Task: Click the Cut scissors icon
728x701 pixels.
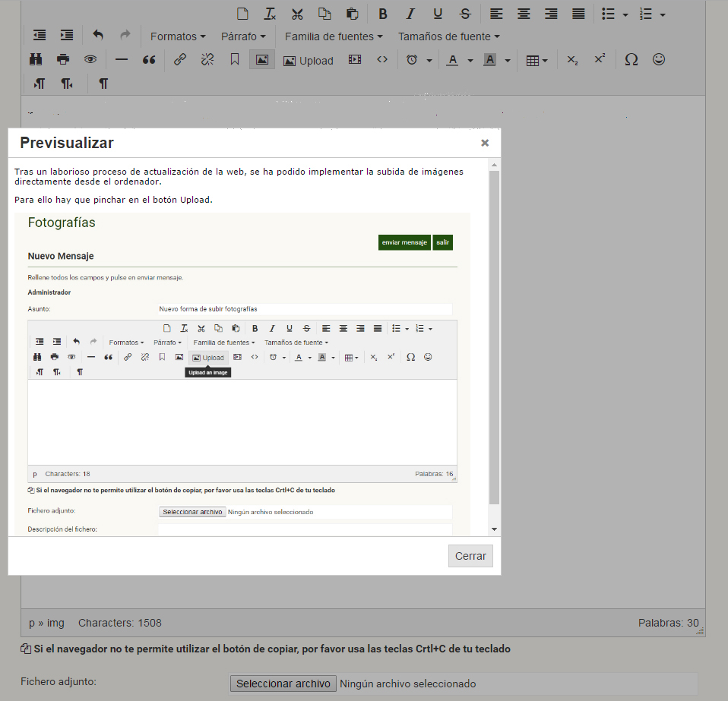Action: coord(297,14)
